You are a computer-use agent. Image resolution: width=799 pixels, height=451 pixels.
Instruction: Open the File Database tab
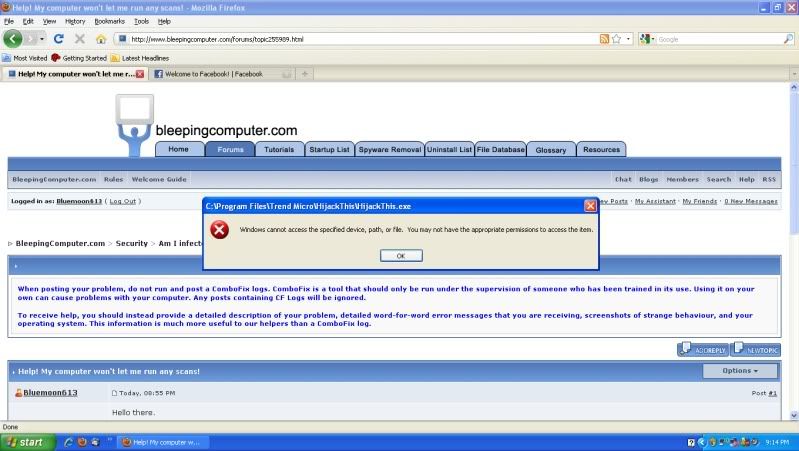pos(500,149)
